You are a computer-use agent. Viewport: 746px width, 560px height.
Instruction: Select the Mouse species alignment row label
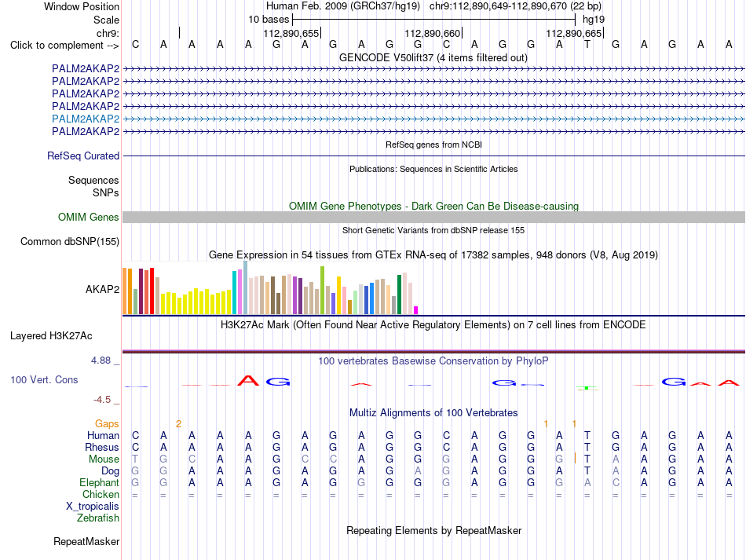click(104, 459)
